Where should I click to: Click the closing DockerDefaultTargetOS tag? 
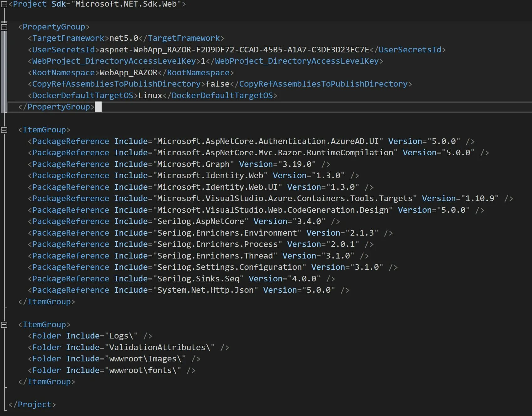pos(220,95)
